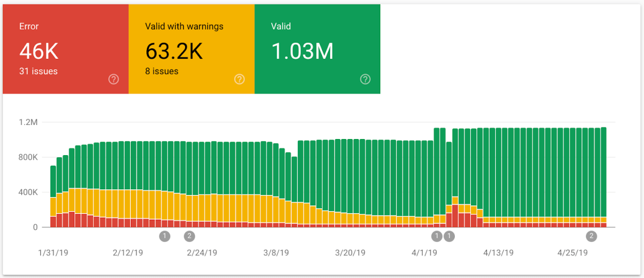Click the 1.03M valid count
Image resolution: width=644 pixels, height=278 pixels.
click(302, 51)
